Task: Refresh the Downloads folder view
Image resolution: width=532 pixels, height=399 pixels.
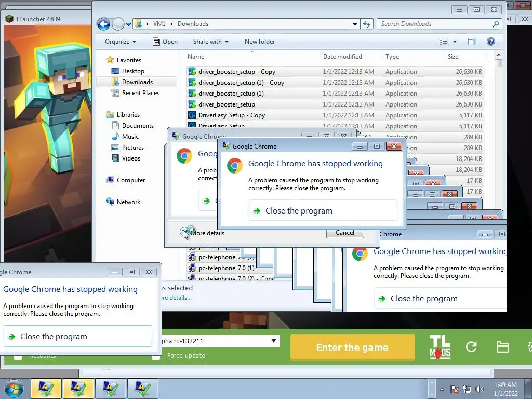Action: click(367, 24)
